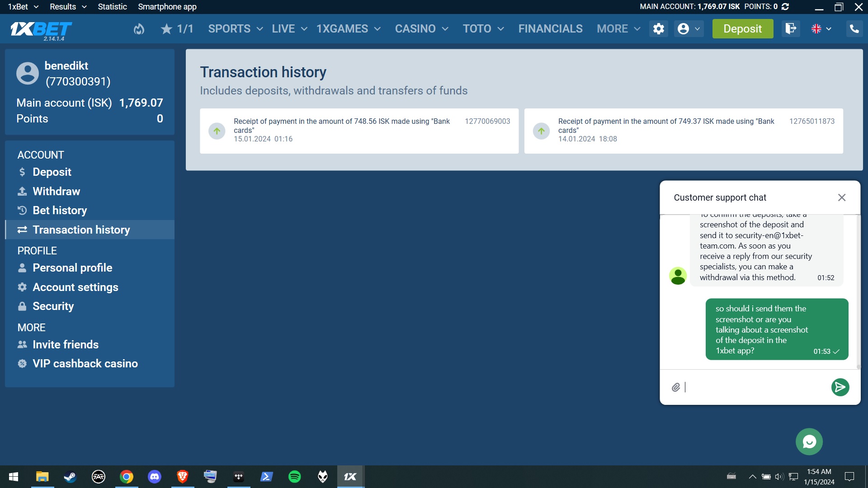868x488 pixels.
Task: Select Deposit in the account sidebar
Action: coord(52,172)
